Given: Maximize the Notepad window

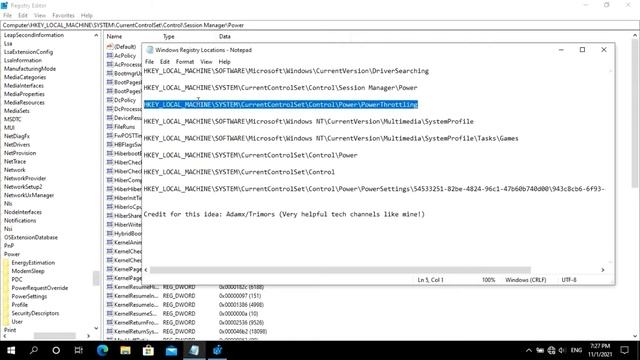Looking at the screenshot, I should click(x=582, y=50).
